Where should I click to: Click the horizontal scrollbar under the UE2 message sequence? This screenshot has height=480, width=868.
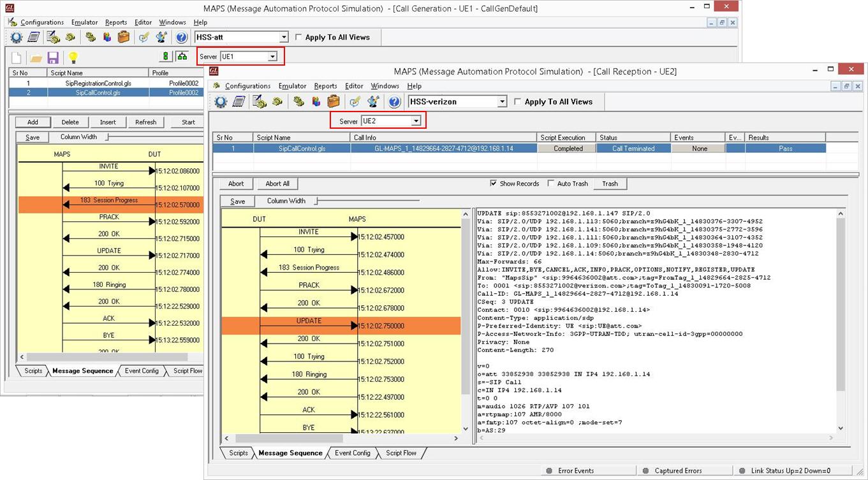[341, 439]
